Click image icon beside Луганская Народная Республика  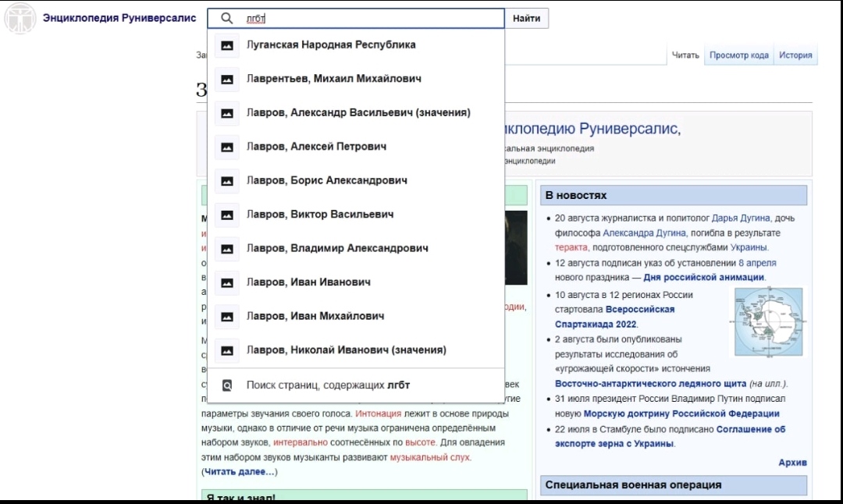[x=227, y=45]
